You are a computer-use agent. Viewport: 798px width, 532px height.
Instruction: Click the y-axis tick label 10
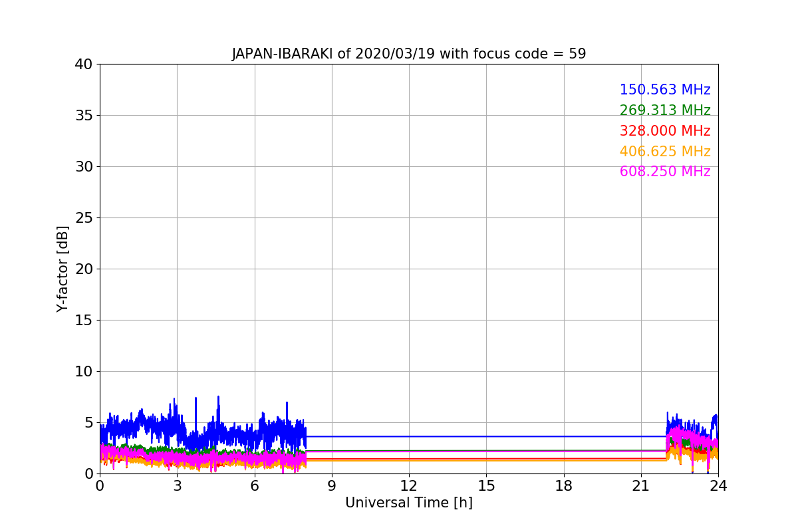click(84, 372)
